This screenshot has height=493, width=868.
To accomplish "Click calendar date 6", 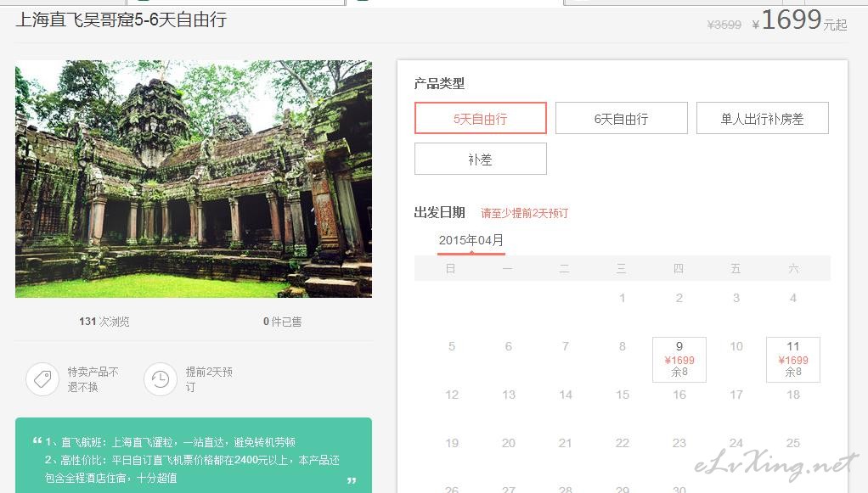I will coord(508,346).
